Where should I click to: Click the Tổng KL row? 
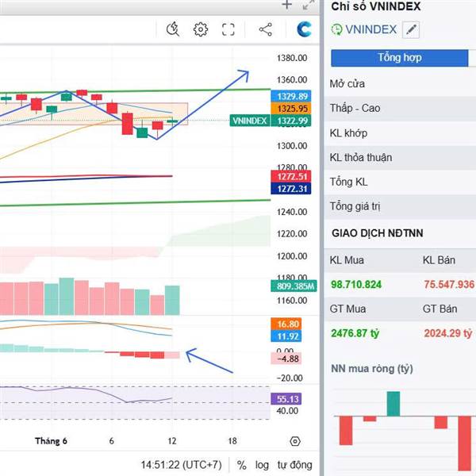[400, 182]
